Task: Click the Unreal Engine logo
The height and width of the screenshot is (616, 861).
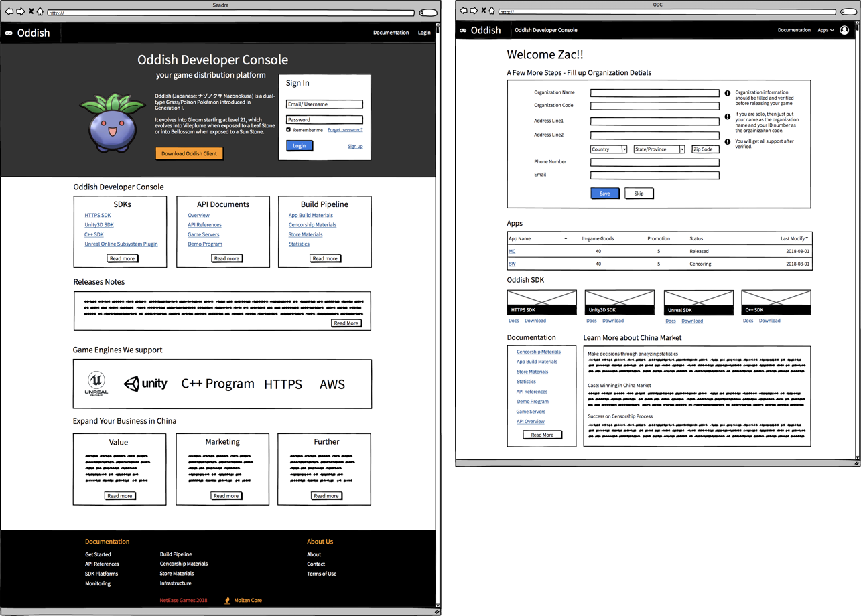Action: (96, 384)
